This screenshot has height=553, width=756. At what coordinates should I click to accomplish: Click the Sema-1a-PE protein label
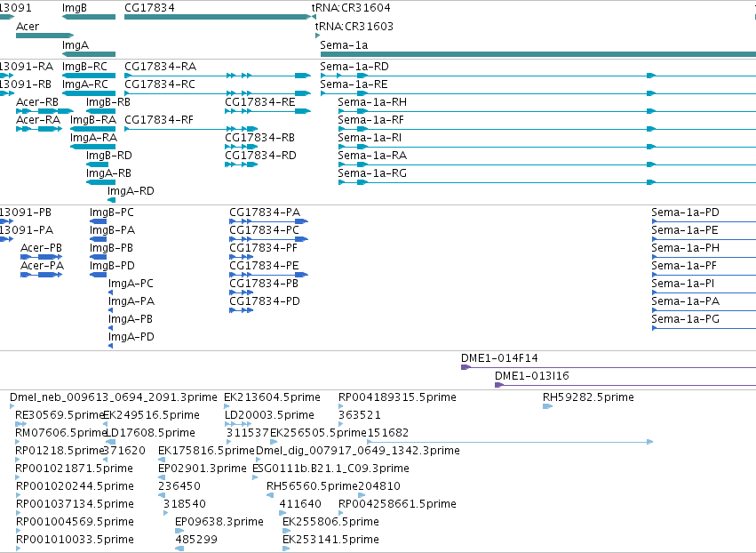[x=685, y=230]
